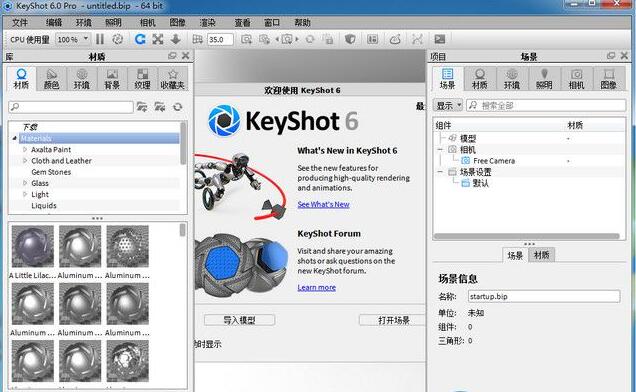Collapse the Materials tree node
The image size is (636, 392).
tap(15, 138)
